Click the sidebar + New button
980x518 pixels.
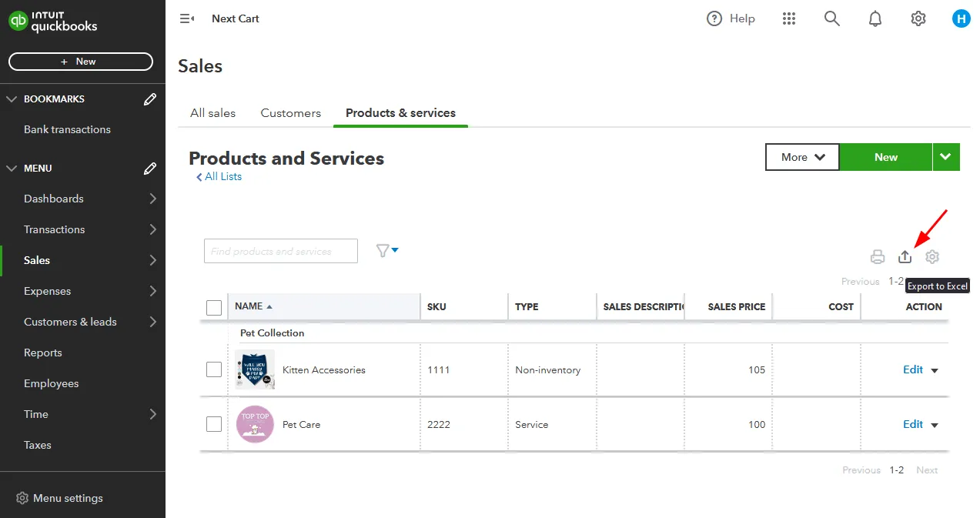pyautogui.click(x=81, y=62)
